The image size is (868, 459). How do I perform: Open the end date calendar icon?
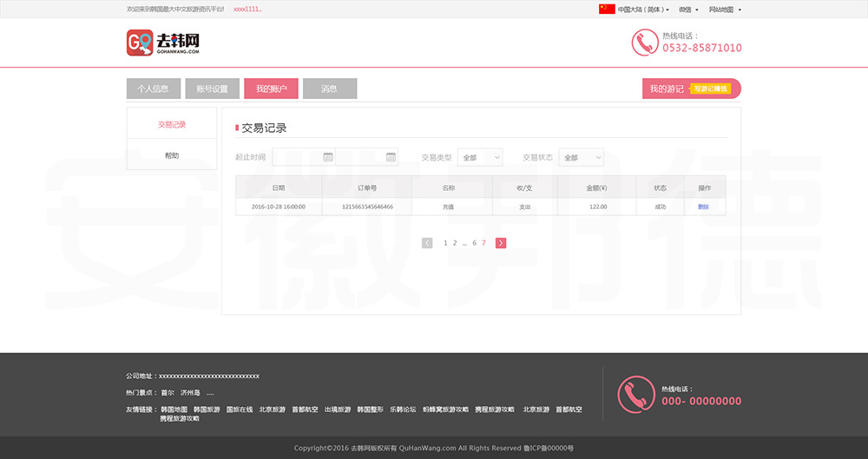[391, 157]
